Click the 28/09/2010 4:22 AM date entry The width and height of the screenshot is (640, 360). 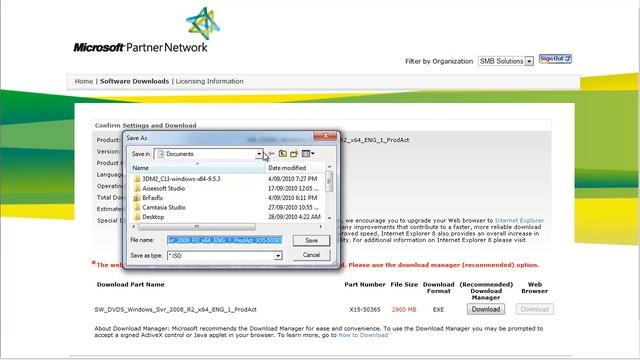pos(294,217)
